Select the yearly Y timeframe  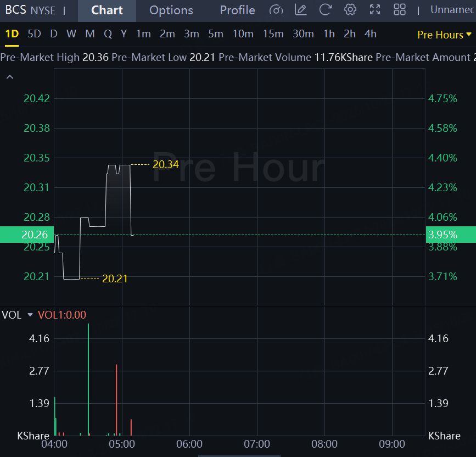[x=124, y=34]
